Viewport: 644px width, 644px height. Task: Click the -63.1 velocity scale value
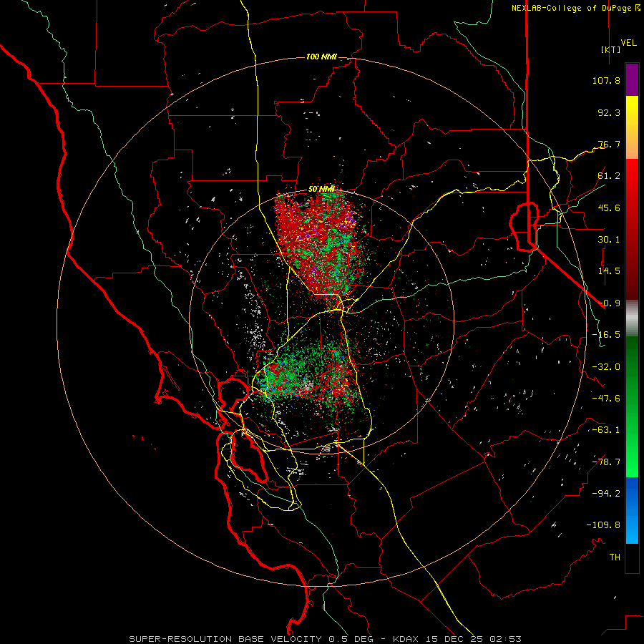pos(606,430)
